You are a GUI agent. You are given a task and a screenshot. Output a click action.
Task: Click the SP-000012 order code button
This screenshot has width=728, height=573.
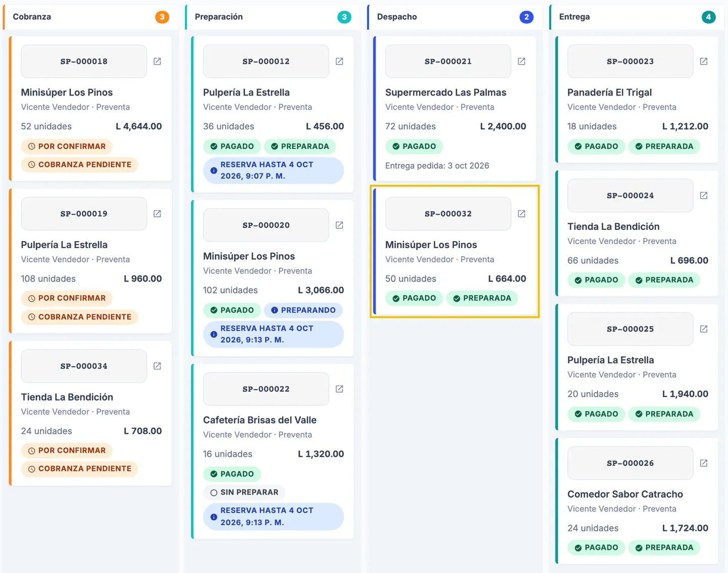click(x=266, y=61)
